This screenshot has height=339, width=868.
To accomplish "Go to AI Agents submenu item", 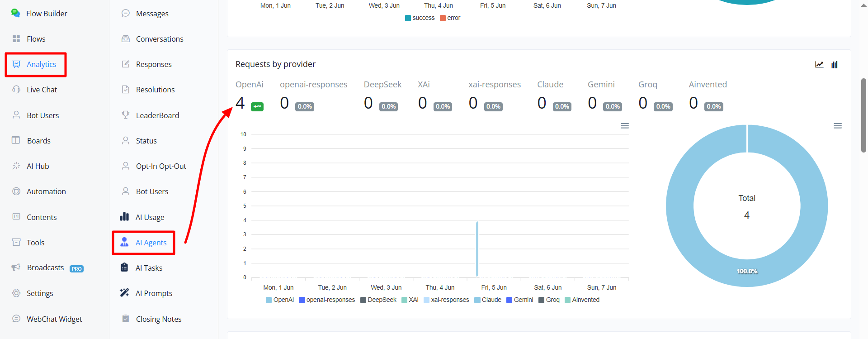I will (144, 243).
